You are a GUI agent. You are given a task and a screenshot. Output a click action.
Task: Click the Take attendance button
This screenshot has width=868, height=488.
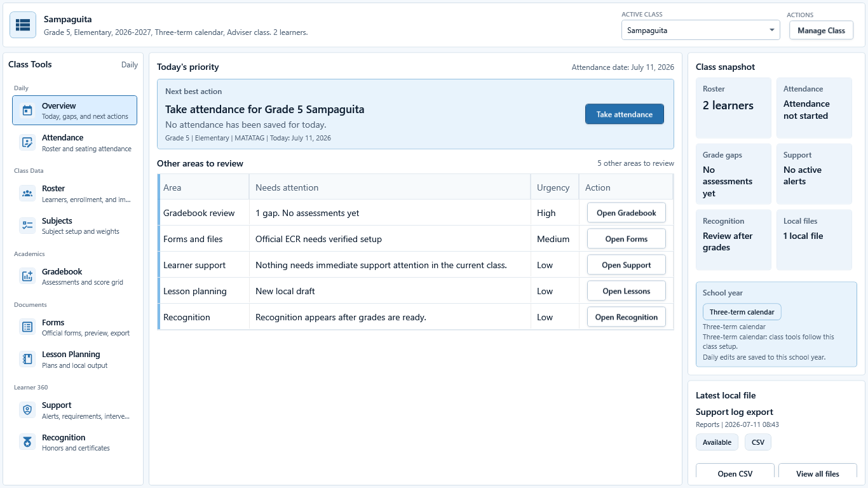[624, 114]
